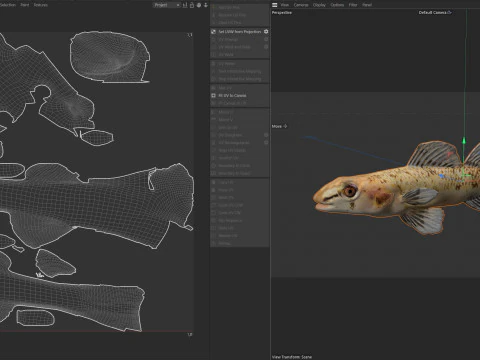Click the Cycle UVs CW icon
This screenshot has height=360, width=480.
tap(214, 213)
